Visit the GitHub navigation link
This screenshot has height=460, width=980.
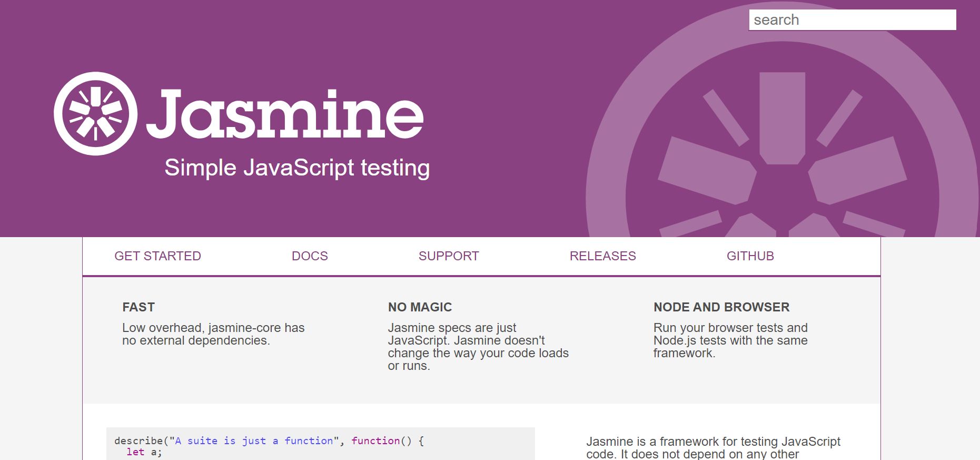coord(750,256)
